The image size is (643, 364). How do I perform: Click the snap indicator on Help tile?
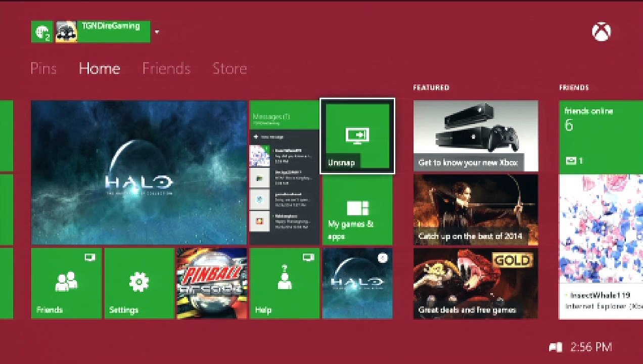click(308, 257)
